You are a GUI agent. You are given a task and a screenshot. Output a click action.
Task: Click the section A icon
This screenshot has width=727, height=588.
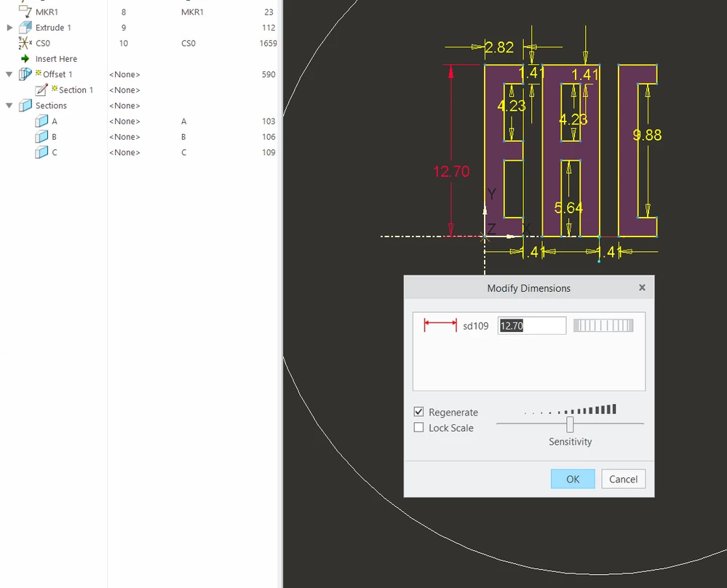[x=41, y=121]
